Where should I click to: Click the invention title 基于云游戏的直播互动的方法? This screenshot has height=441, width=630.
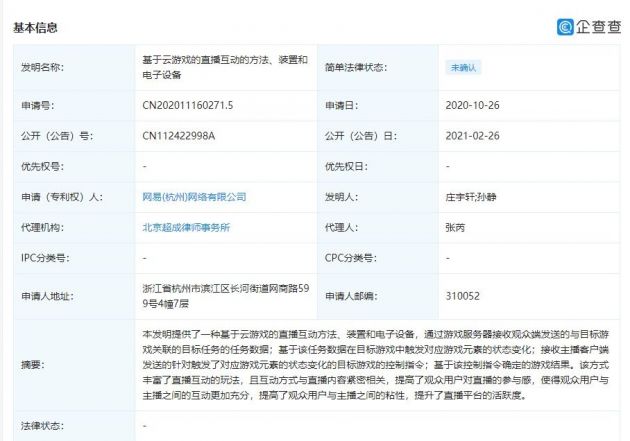pyautogui.click(x=225, y=67)
